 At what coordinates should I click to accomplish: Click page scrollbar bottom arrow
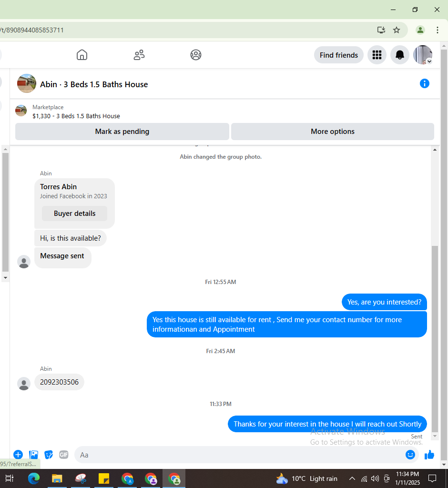point(444,465)
